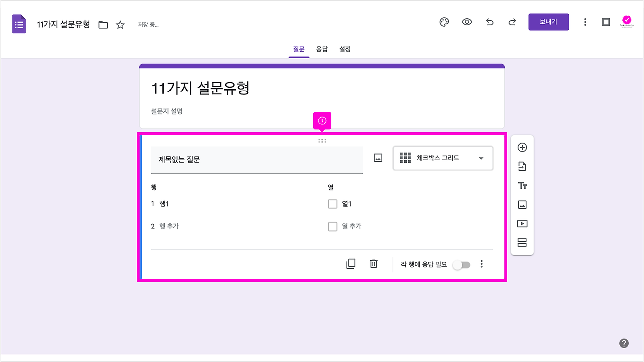Check the 열 추가 checkbox

(333, 226)
